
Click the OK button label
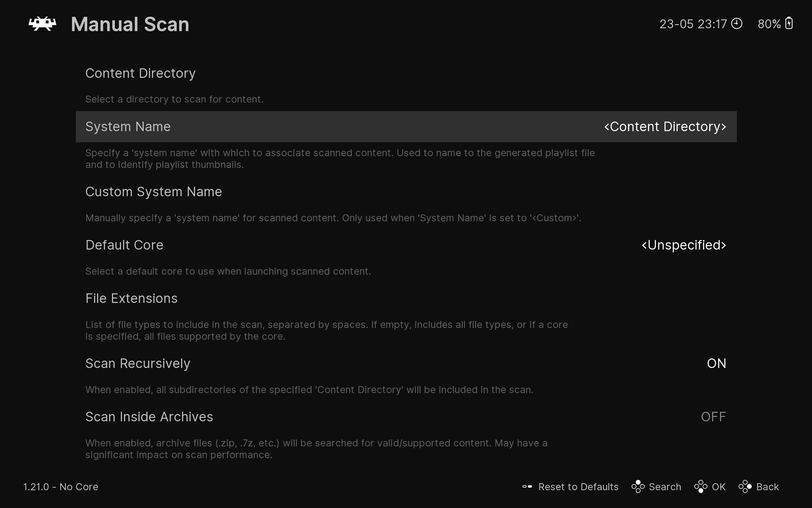coord(718,486)
